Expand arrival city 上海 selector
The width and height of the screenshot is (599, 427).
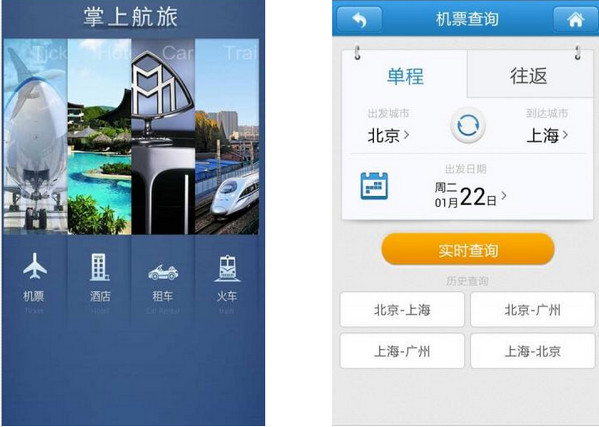click(x=547, y=135)
